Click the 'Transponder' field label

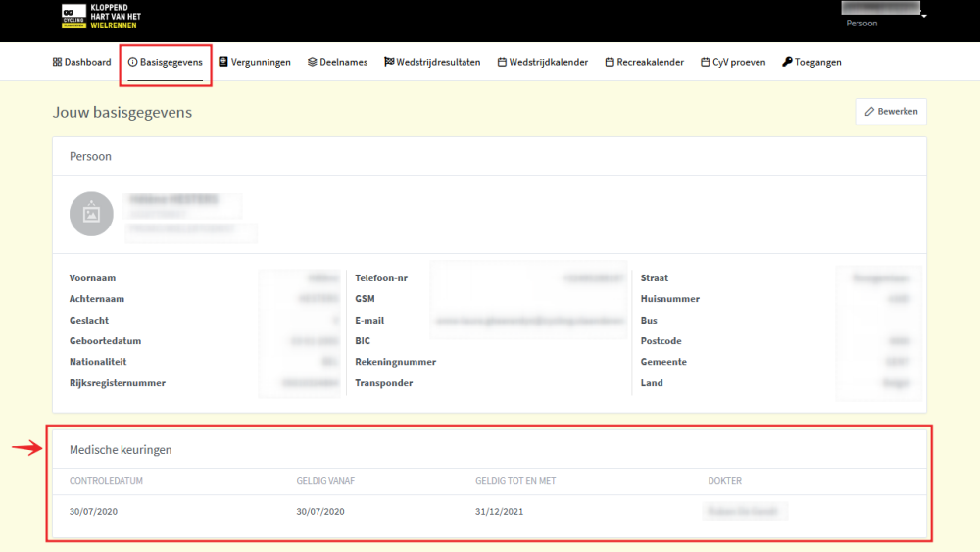tap(384, 382)
